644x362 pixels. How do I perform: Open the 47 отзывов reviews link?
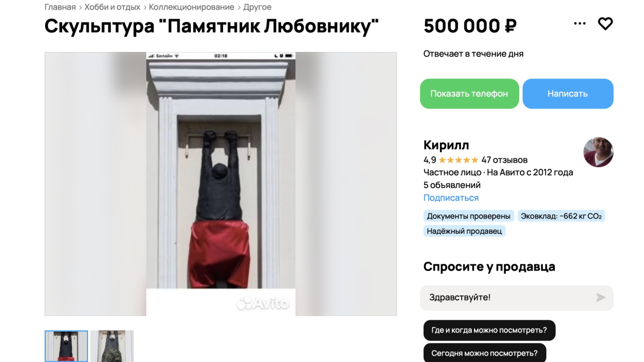504,160
